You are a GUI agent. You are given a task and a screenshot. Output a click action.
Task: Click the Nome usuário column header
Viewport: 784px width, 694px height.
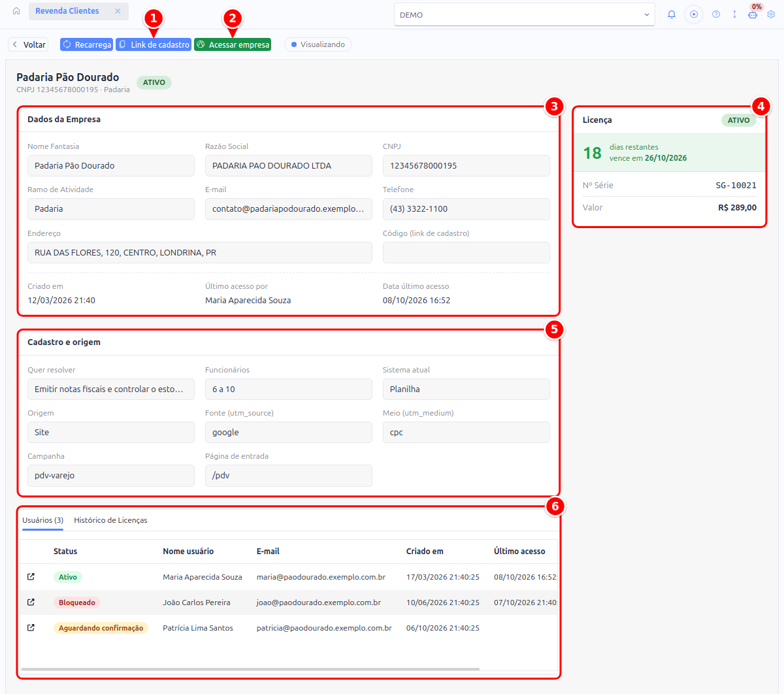point(188,552)
